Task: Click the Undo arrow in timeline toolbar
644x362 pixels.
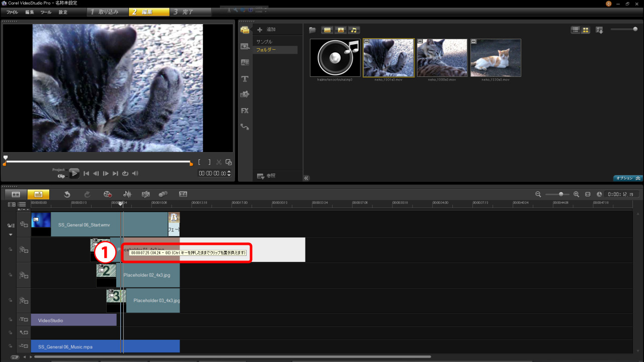Action: tap(67, 194)
